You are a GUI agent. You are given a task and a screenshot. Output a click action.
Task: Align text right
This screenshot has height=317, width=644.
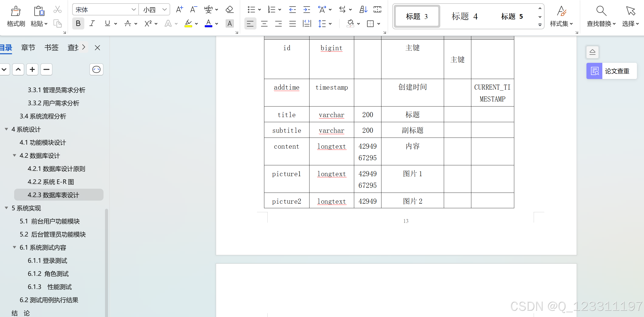278,23
